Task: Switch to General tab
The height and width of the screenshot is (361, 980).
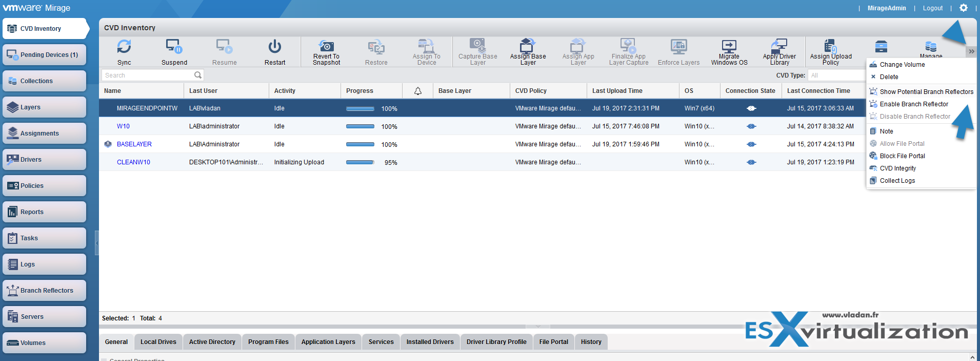Action: pos(116,342)
